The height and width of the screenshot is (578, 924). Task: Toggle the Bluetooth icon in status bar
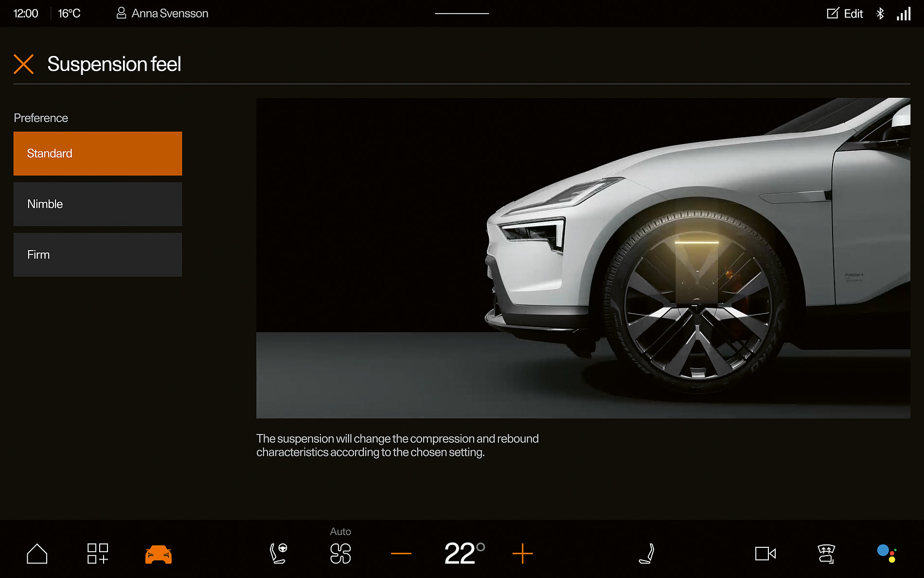pyautogui.click(x=880, y=13)
